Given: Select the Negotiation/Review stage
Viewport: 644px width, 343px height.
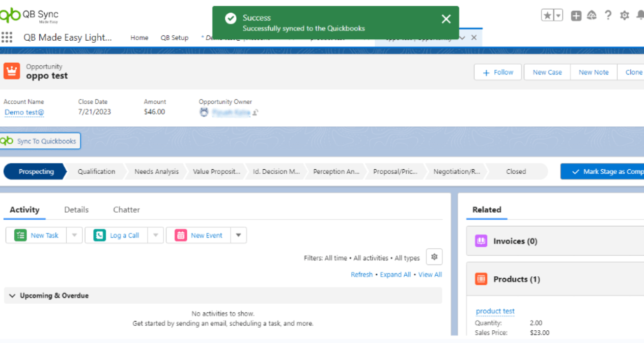Looking at the screenshot, I should 457,172.
